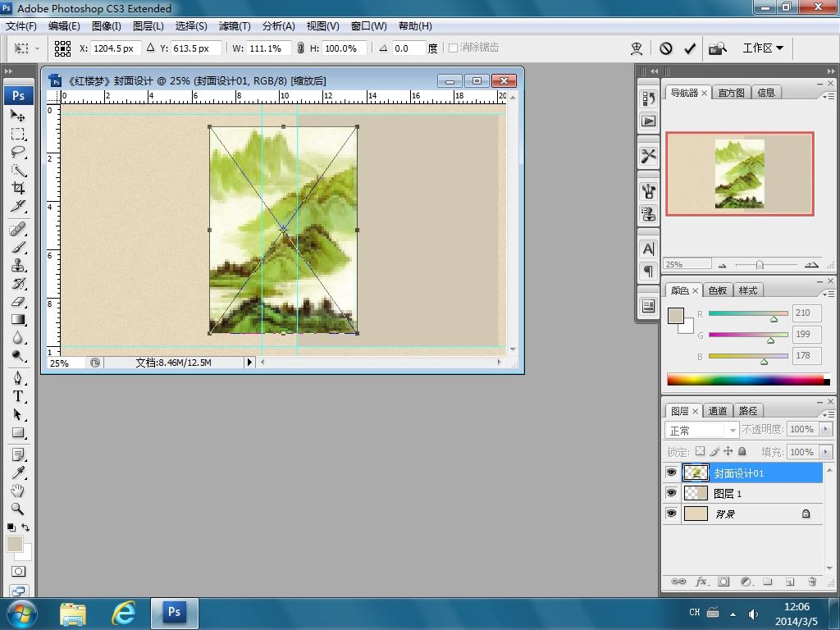Select the Blur tool
Image resolution: width=840 pixels, height=630 pixels.
[18, 338]
